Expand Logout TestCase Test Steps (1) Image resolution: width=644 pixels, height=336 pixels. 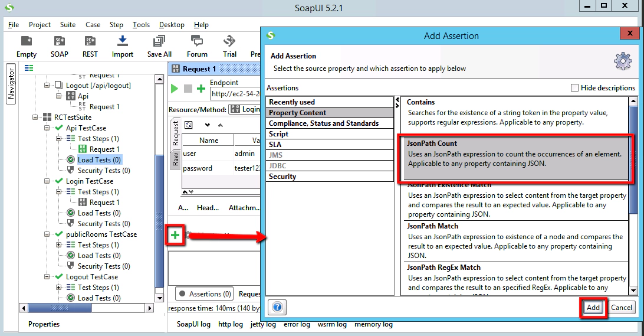pyautogui.click(x=59, y=287)
